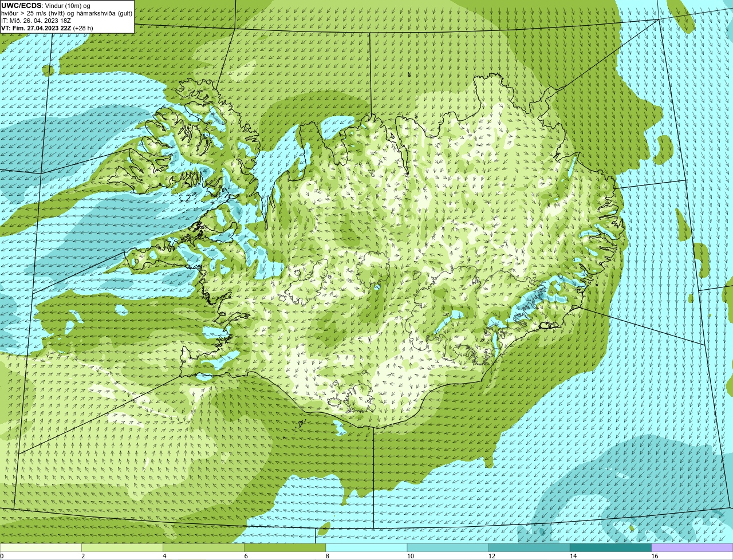Click the pale yellow 0–2 legend segment

coord(41,548)
